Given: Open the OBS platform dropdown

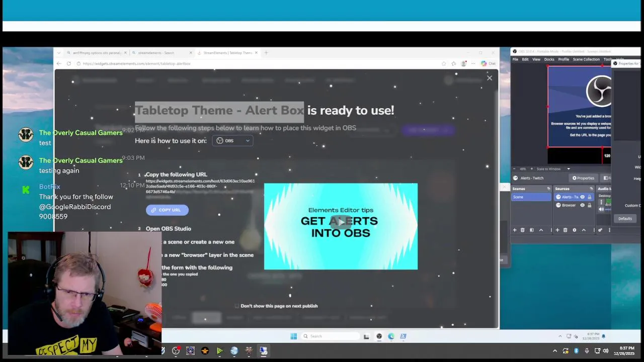Looking at the screenshot, I should (232, 141).
